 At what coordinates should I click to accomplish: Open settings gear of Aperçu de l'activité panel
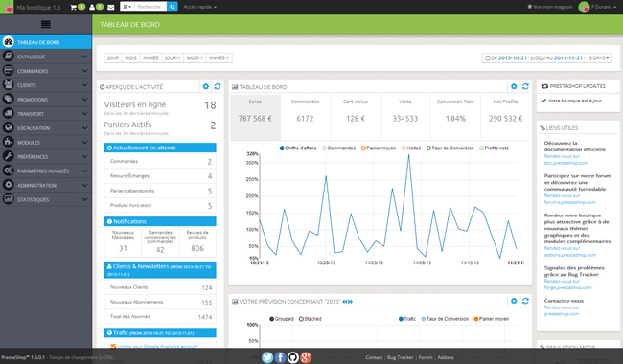[x=206, y=86]
